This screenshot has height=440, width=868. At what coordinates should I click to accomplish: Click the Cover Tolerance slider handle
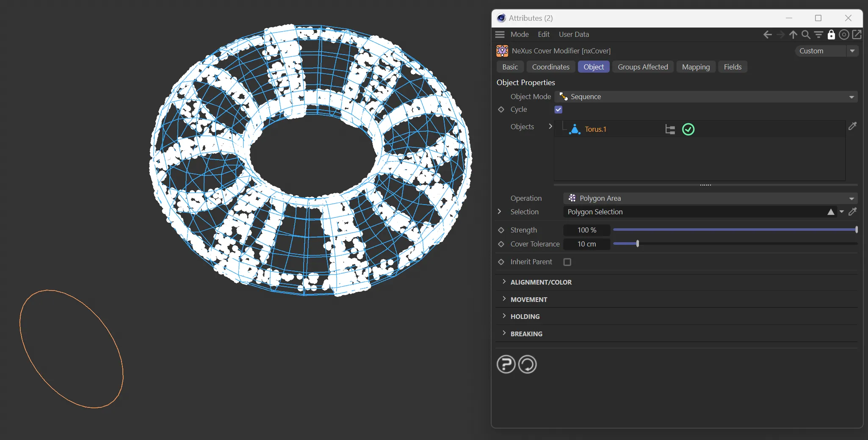(x=638, y=244)
